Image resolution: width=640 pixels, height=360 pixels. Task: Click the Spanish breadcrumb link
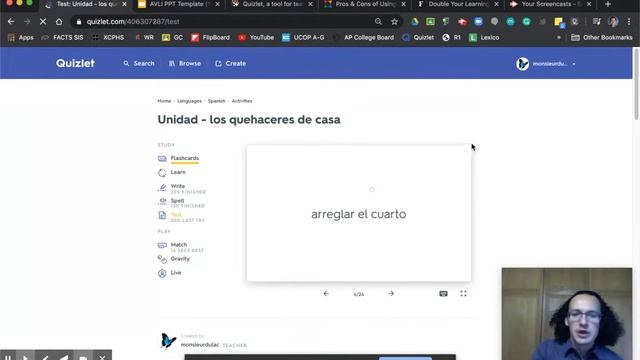[216, 101]
